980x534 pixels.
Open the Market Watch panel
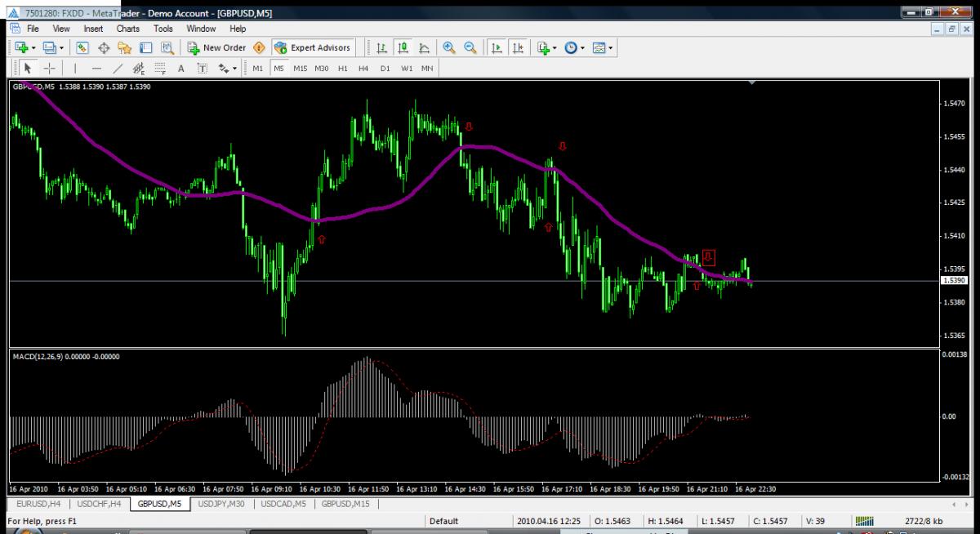(82, 47)
